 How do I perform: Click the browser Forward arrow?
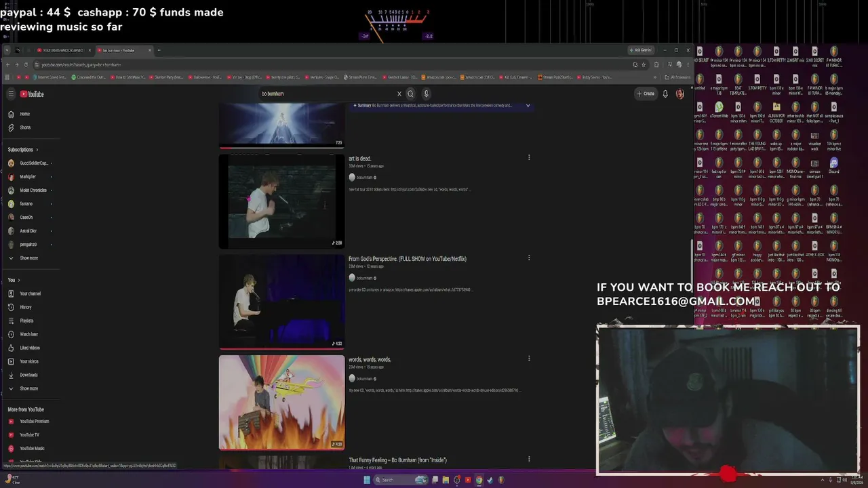[x=17, y=65]
